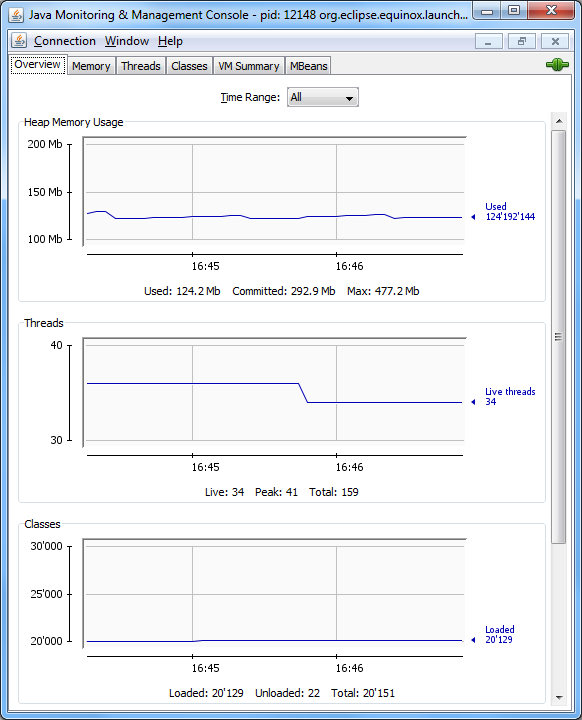Maximize the JConsole main window
The width and height of the screenshot is (582, 720).
click(x=514, y=11)
